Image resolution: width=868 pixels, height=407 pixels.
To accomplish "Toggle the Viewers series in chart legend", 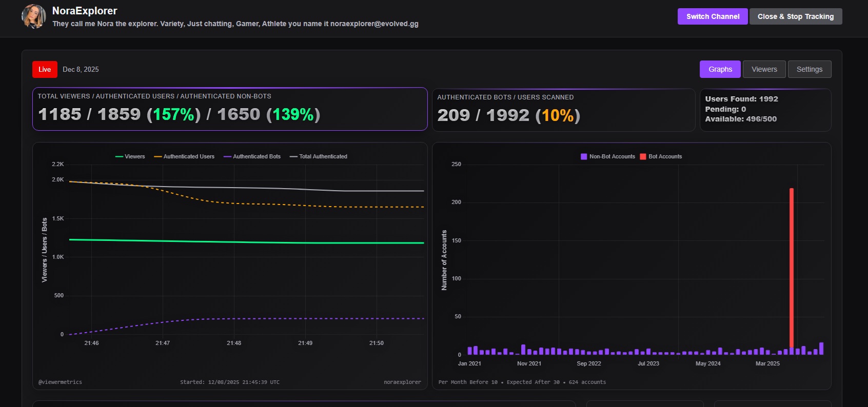I will click(x=130, y=156).
